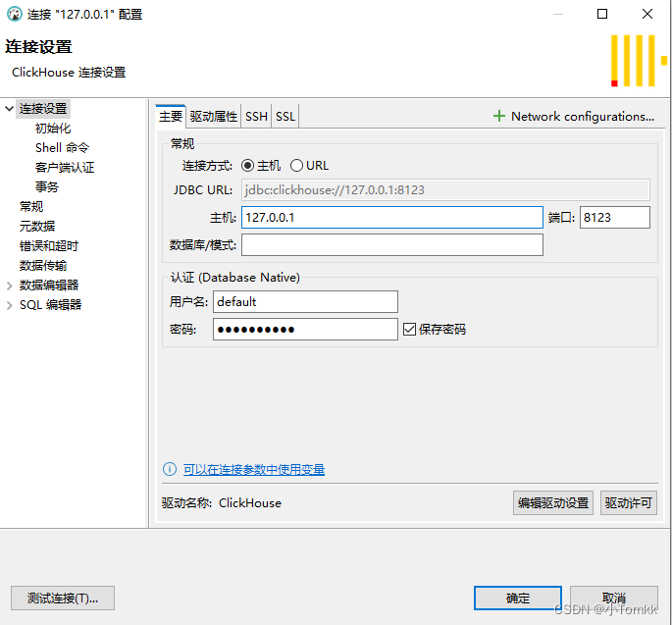Click the 驱动许可 button

628,502
